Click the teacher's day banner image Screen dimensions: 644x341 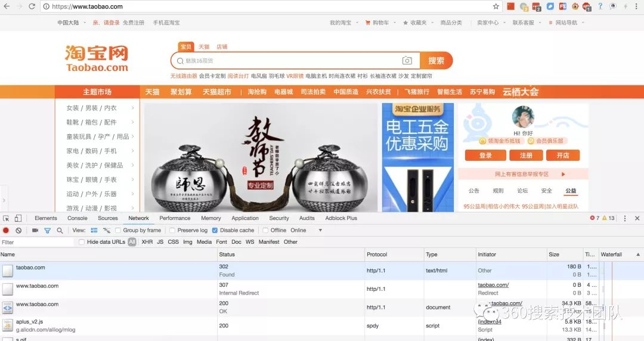(x=261, y=157)
